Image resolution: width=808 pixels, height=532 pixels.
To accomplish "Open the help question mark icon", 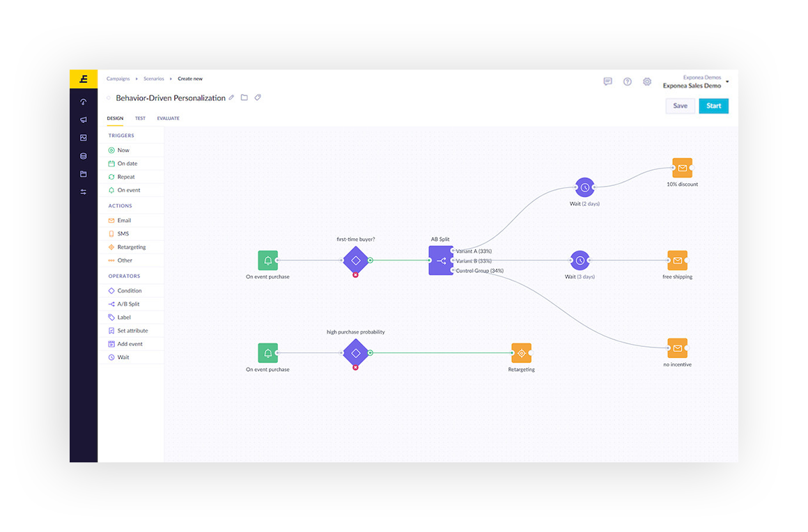I will [x=627, y=82].
